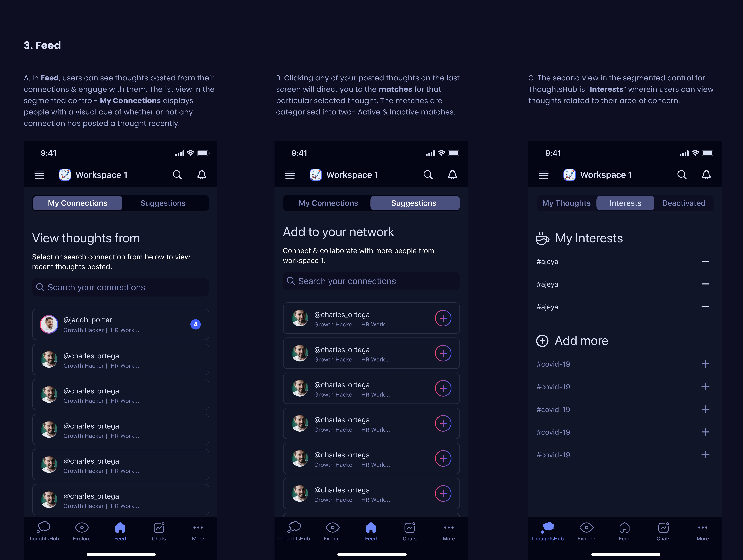Screen dimensions: 743x560
Task: Add the bottommost #covid-19 tag via plus
Action: tap(705, 455)
